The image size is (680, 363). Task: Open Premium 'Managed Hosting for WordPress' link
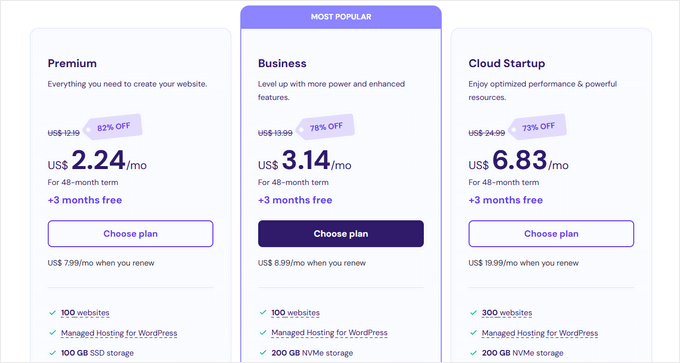point(119,333)
